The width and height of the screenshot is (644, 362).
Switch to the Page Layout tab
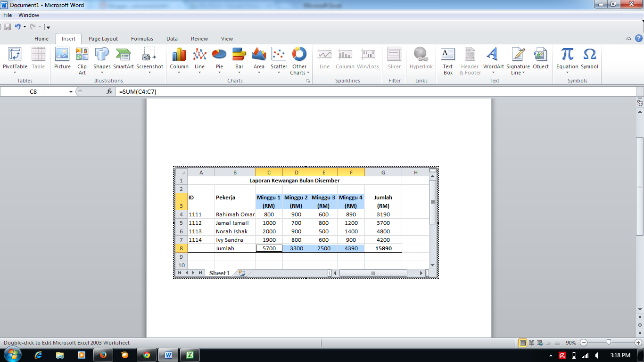coord(103,39)
